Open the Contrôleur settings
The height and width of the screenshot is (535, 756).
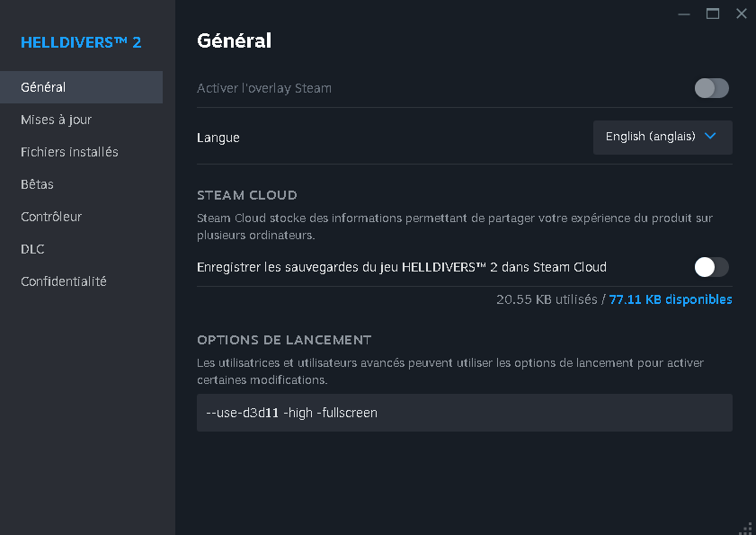click(51, 217)
